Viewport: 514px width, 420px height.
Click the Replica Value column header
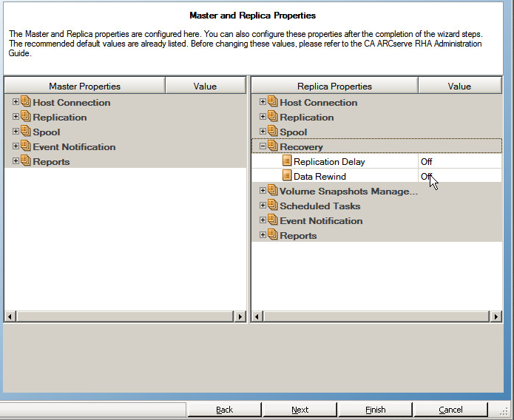(x=459, y=86)
